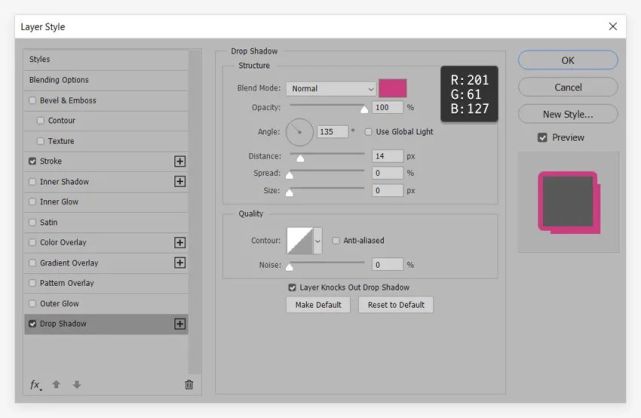Open the Blend Mode dropdown
The image size is (641, 418).
[x=331, y=89]
